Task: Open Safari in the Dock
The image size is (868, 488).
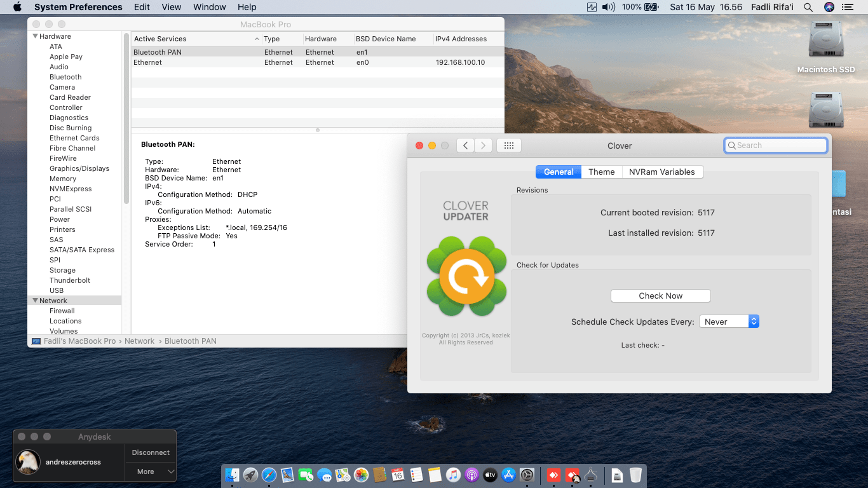Action: (x=269, y=475)
